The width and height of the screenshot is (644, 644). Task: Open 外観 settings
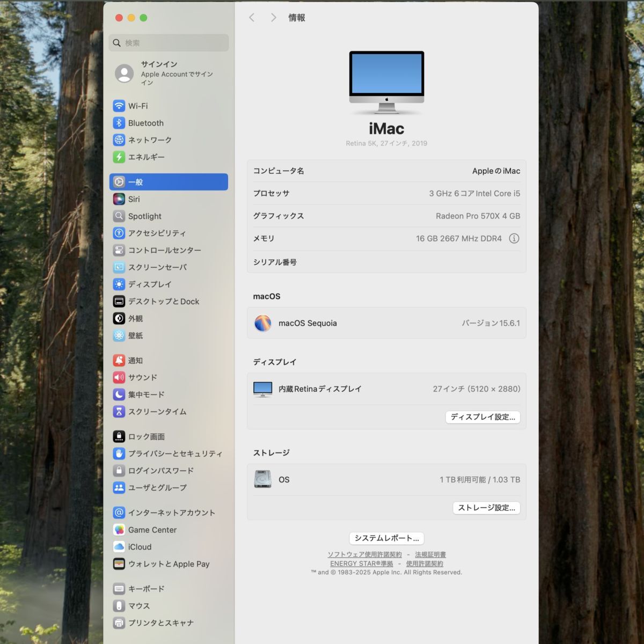pos(169,319)
